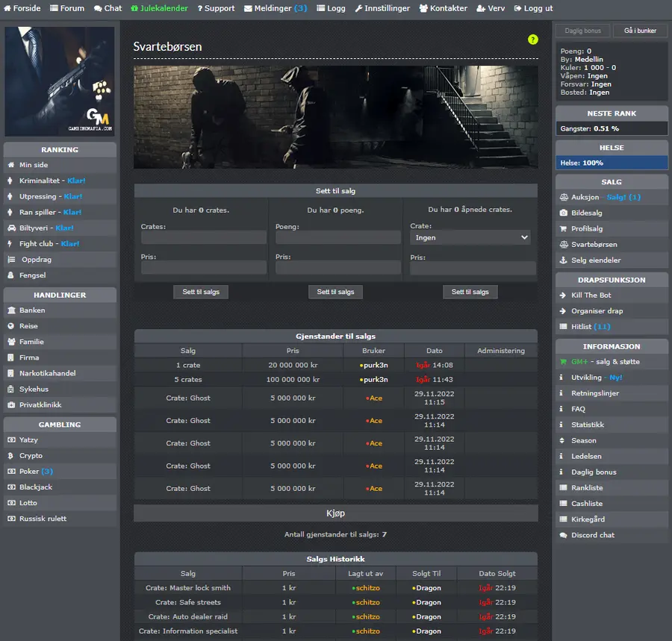
Task: Open purk3n's profile for the 1 crate sale
Action: [x=374, y=365]
